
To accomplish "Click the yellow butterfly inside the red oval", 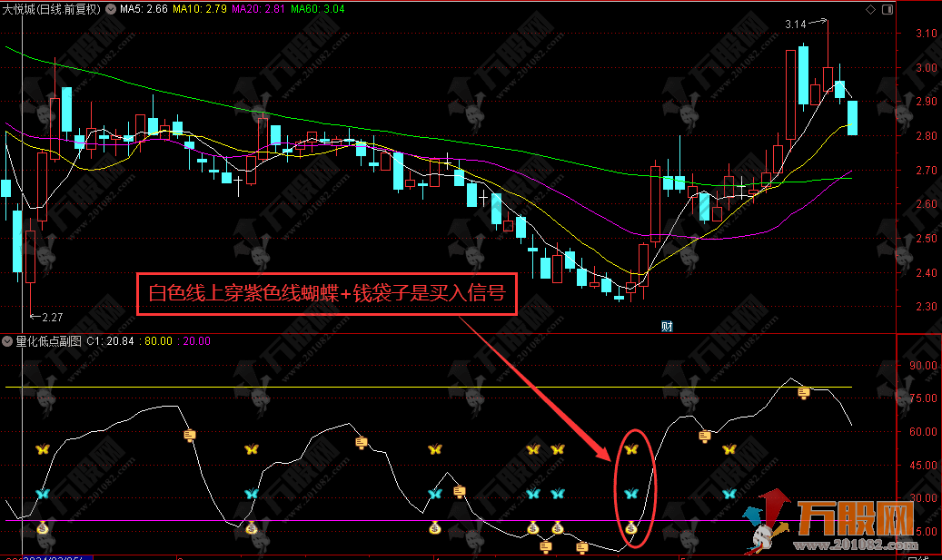I will coord(630,449).
